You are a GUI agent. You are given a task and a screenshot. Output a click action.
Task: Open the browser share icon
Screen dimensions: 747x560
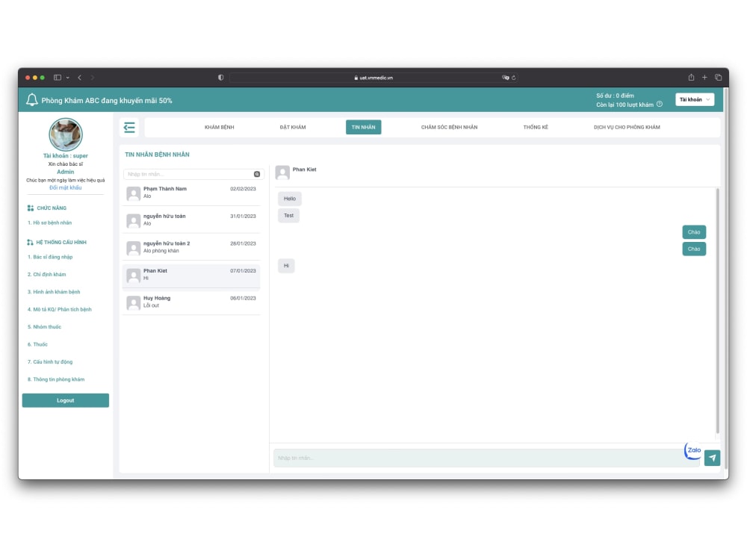point(691,77)
